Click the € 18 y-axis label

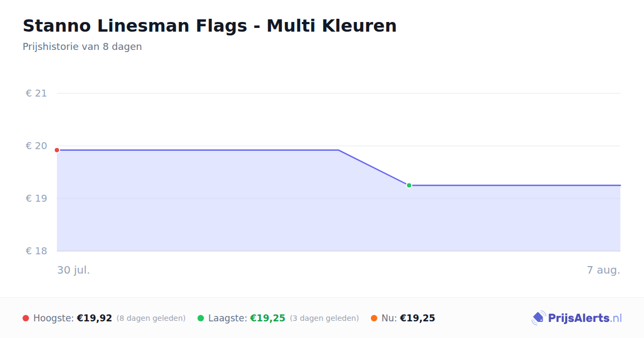click(x=36, y=251)
